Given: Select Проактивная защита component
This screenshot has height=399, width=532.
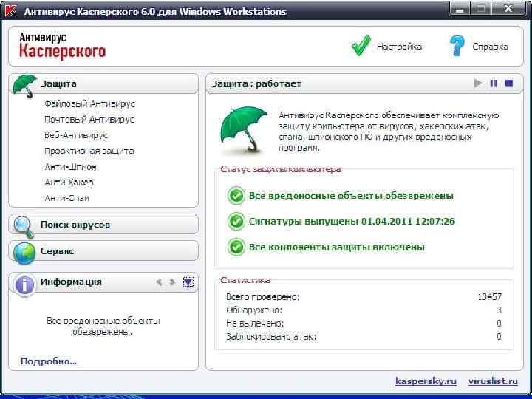Looking at the screenshot, I should click(89, 151).
